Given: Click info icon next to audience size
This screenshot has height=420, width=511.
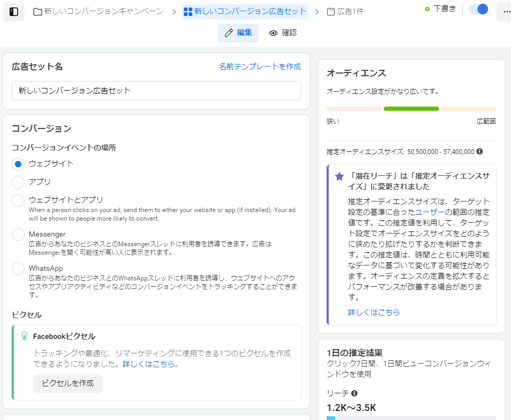Looking at the screenshot, I should [x=480, y=152].
